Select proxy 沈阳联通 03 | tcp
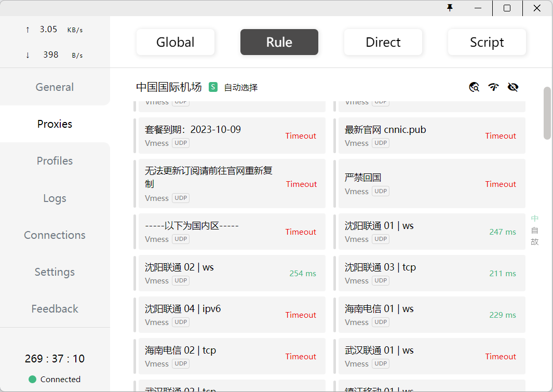The image size is (553, 392). tap(432, 273)
